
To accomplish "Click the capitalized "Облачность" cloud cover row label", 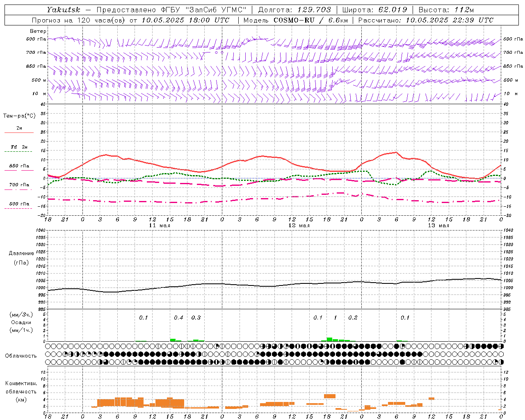I will pyautogui.click(x=21, y=356).
